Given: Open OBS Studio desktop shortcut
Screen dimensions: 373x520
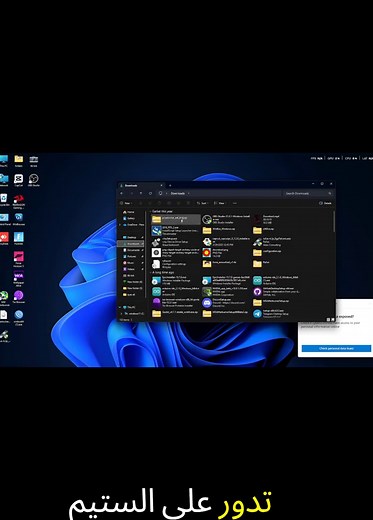Looking at the screenshot, I should click(x=34, y=180).
